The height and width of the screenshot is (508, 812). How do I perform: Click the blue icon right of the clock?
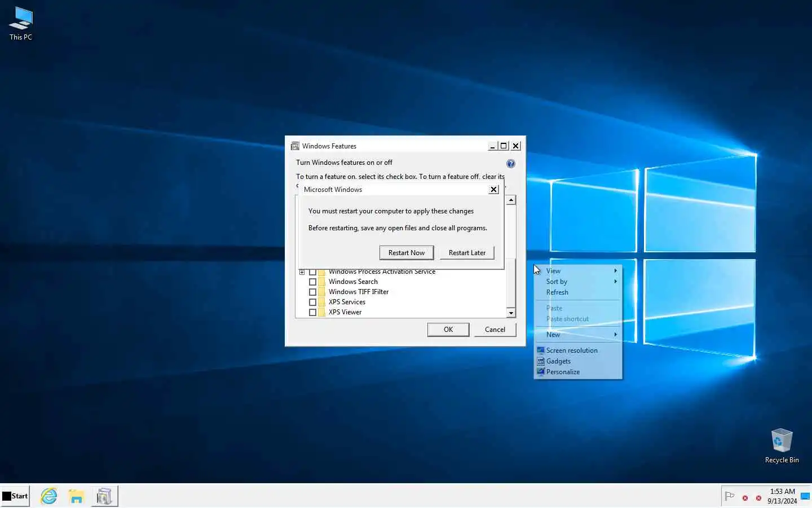point(805,497)
